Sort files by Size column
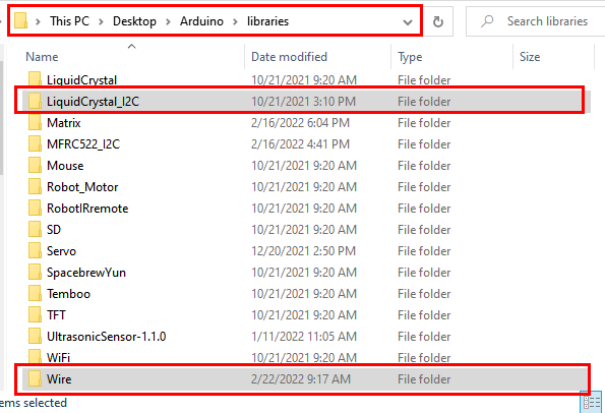605x413 pixels. click(x=529, y=57)
